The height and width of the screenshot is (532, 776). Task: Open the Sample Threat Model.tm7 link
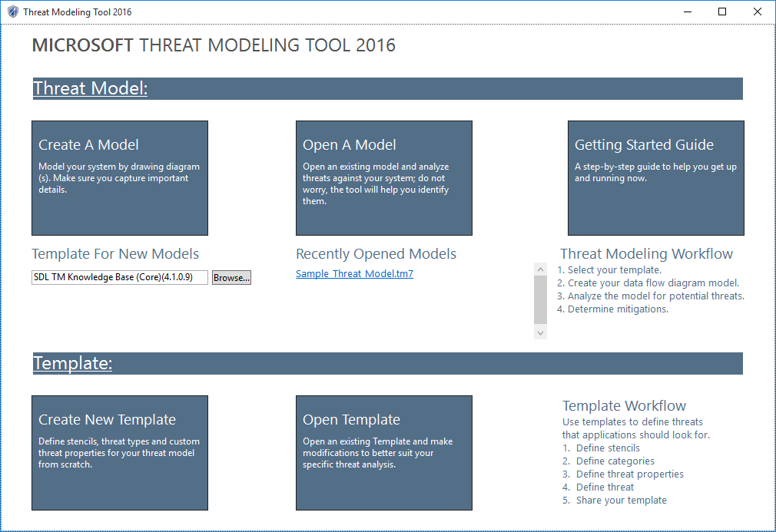pyautogui.click(x=354, y=274)
